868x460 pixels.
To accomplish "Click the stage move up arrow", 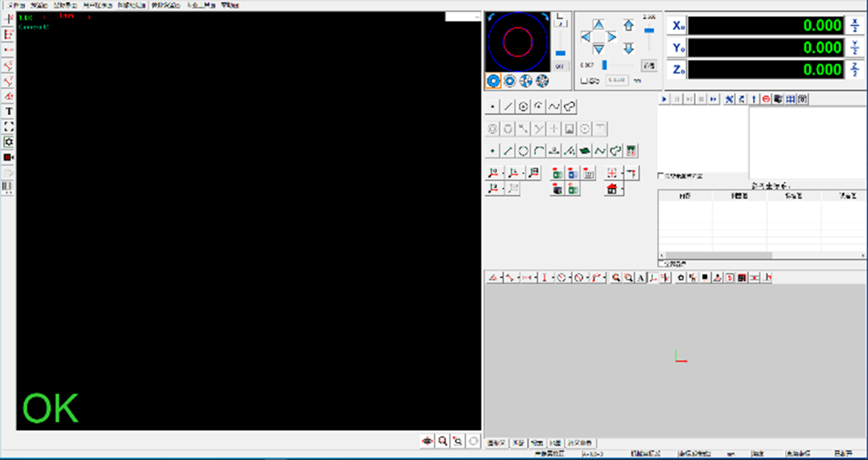I will click(x=599, y=25).
